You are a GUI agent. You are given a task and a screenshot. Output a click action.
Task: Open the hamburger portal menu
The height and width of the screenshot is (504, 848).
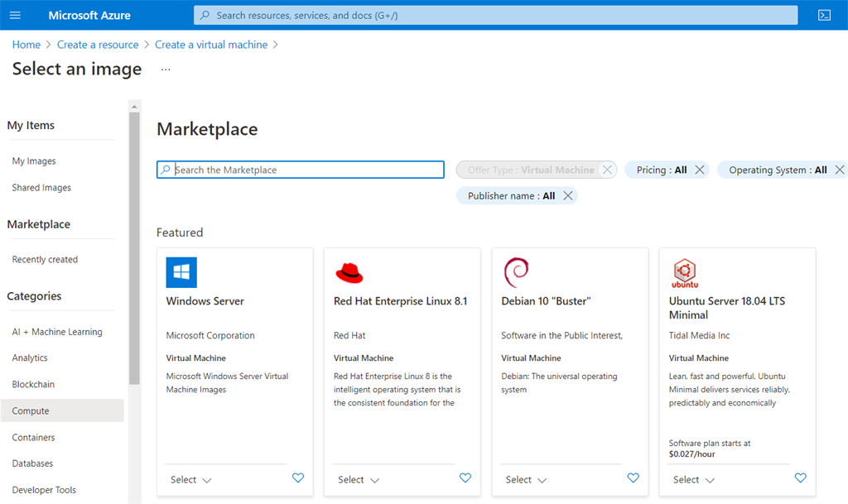15,15
